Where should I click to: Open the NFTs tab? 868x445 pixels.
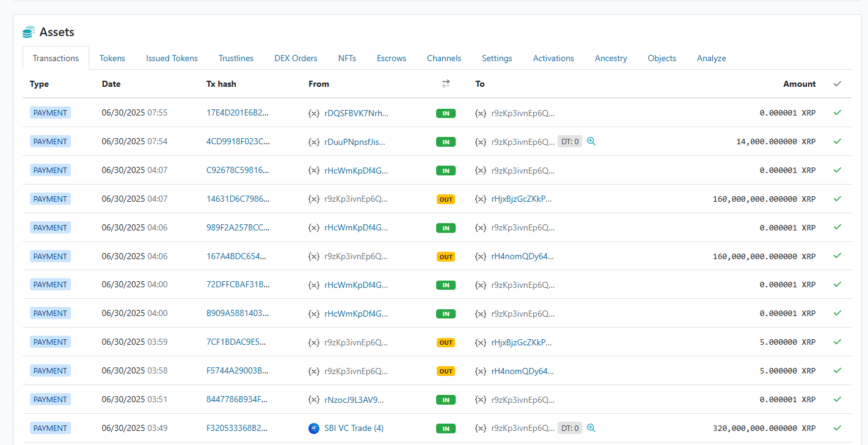coord(347,58)
